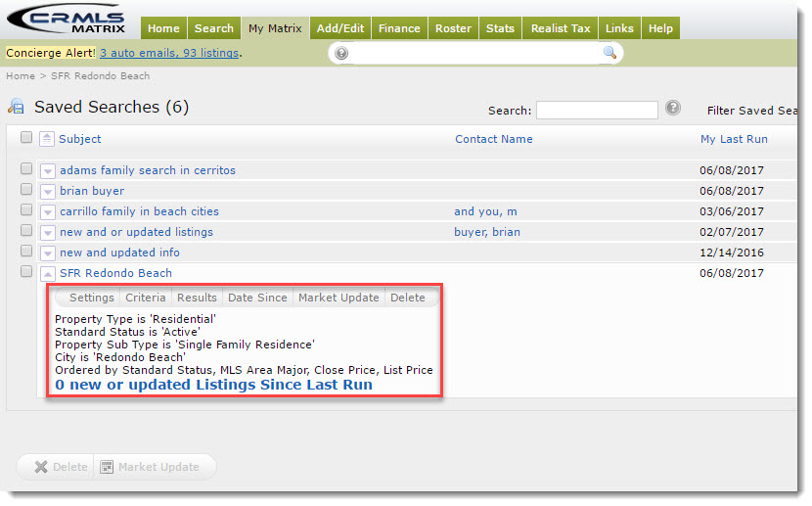Open Results for SFR Redondo Beach
812x506 pixels.
point(197,298)
